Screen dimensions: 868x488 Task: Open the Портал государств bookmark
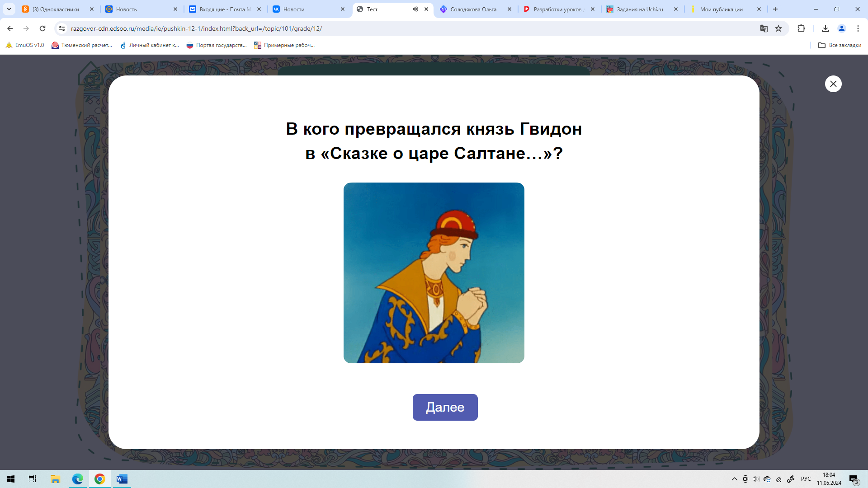point(217,45)
